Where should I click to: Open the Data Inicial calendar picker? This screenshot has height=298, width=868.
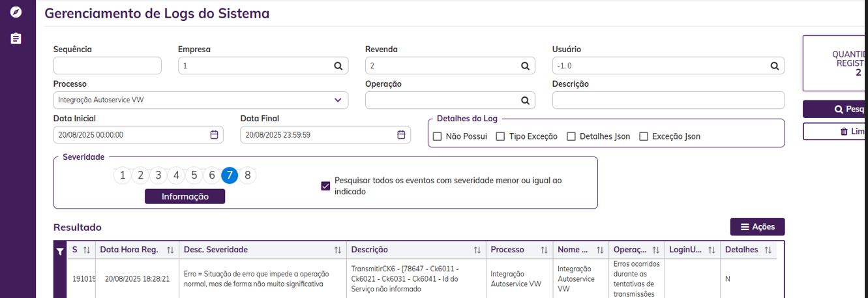tap(214, 135)
